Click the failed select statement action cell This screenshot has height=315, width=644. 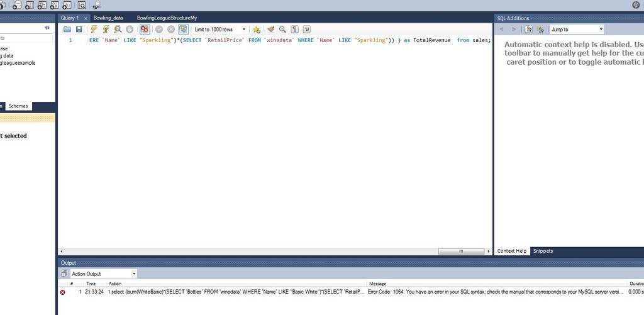[x=236, y=292]
